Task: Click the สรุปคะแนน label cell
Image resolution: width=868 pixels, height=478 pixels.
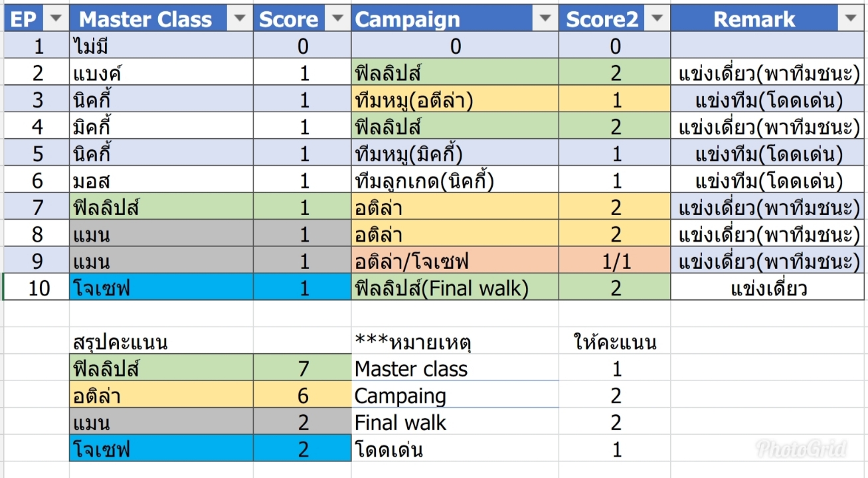Action: pyautogui.click(x=161, y=342)
